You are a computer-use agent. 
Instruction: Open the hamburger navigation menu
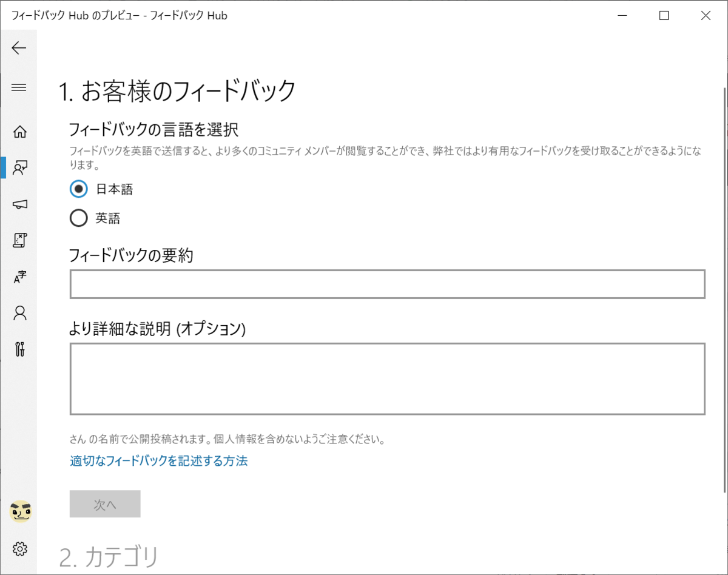pos(19,88)
